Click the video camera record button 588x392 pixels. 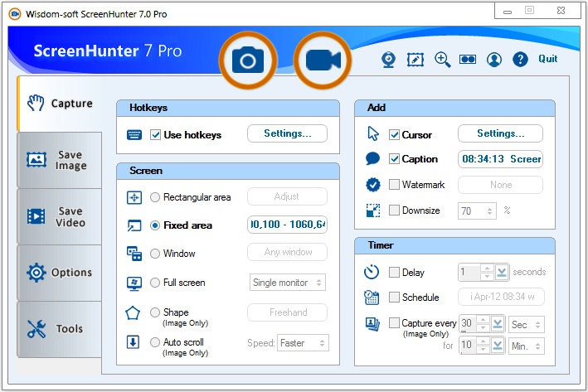[323, 60]
